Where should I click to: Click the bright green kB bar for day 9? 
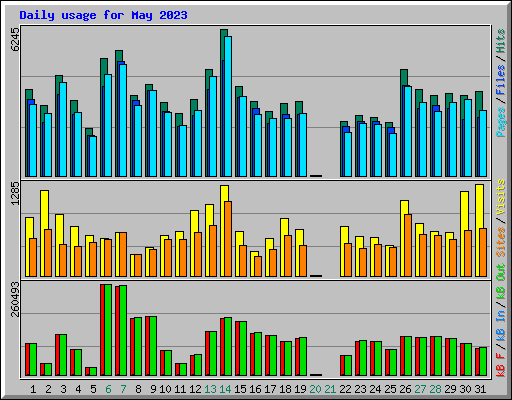(x=153, y=346)
